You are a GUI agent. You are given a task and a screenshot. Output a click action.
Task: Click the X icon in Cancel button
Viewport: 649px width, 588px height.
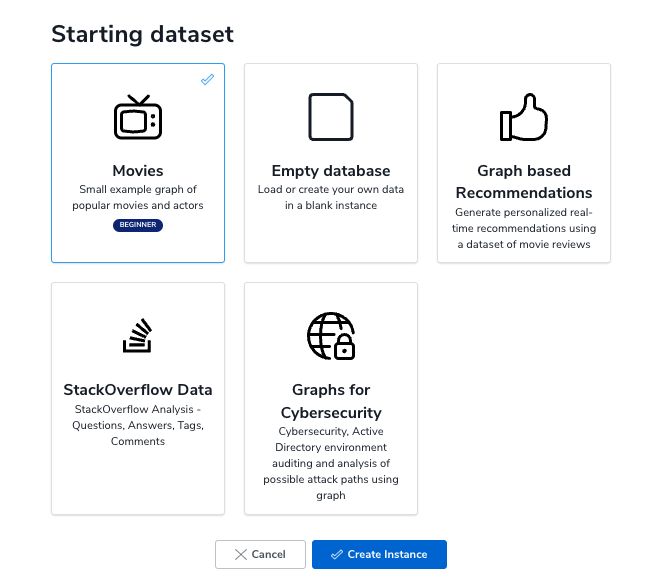point(240,554)
